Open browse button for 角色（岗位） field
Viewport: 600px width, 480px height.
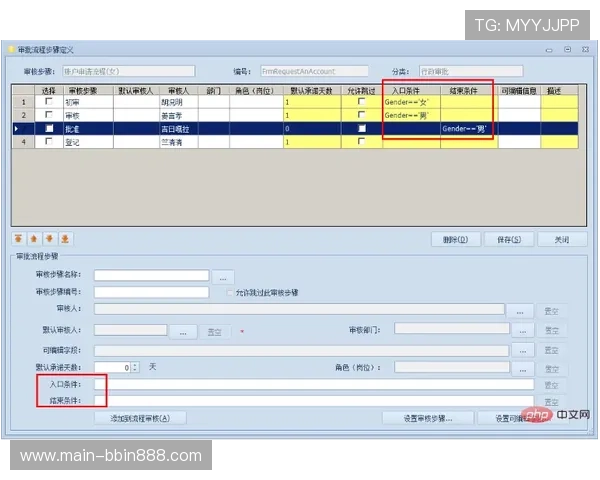click(x=523, y=369)
